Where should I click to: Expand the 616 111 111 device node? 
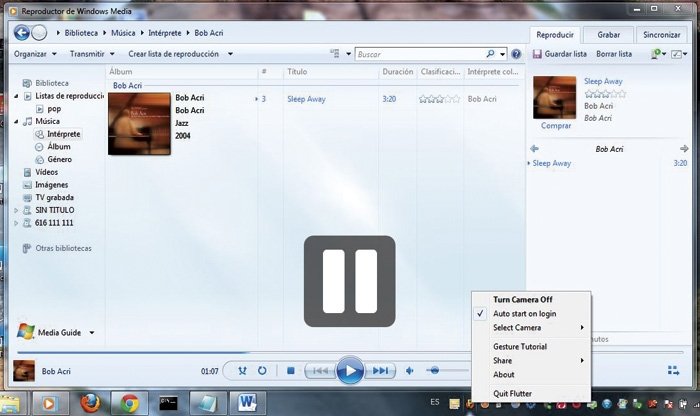pos(16,223)
